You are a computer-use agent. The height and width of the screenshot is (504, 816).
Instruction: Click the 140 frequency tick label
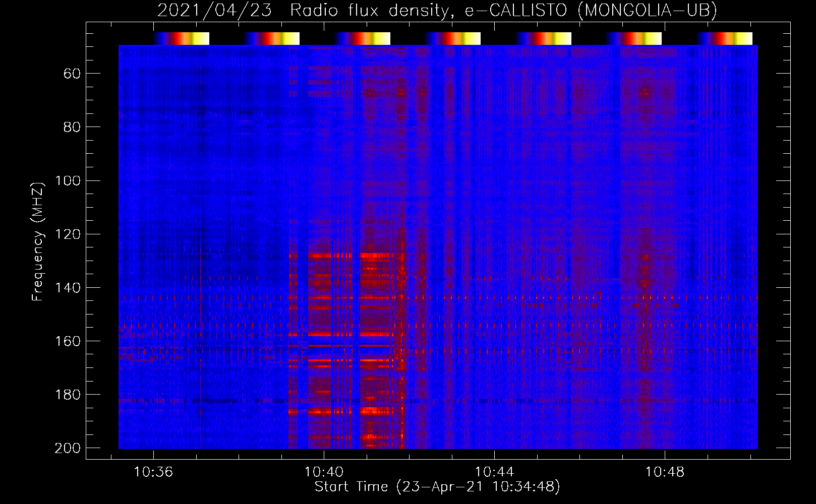(68, 288)
